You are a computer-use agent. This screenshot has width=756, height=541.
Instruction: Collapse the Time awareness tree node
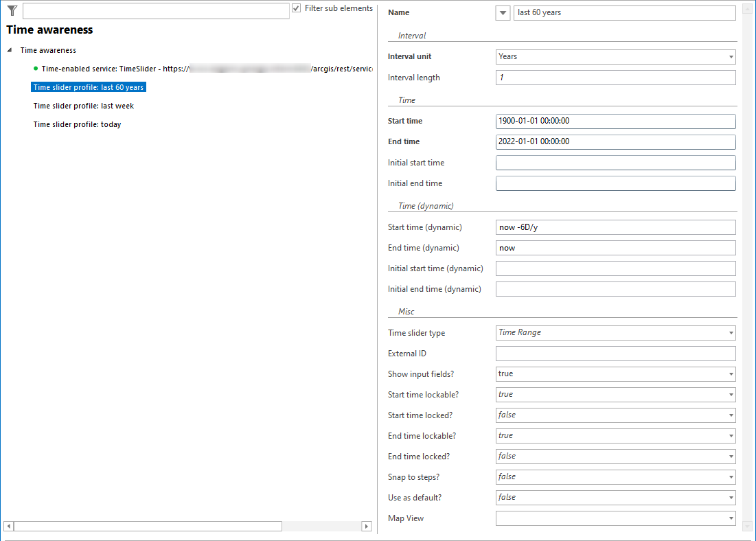(x=10, y=50)
